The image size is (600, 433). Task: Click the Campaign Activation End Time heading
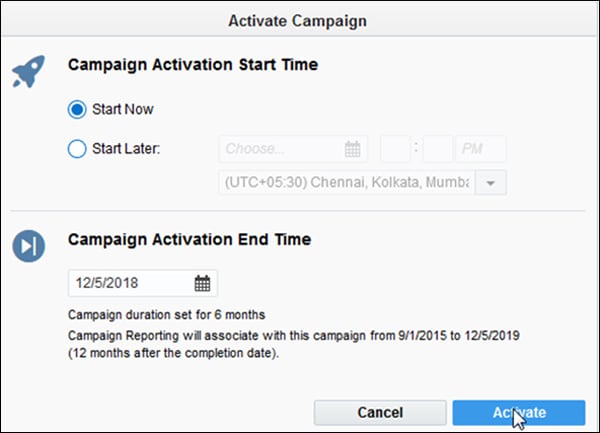[x=189, y=240]
